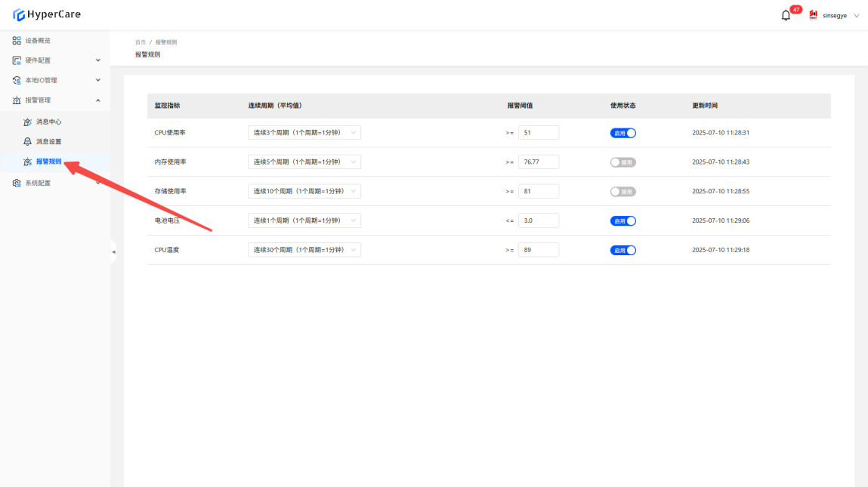
Task: Click the 内存使用率 row label
Action: 171,162
